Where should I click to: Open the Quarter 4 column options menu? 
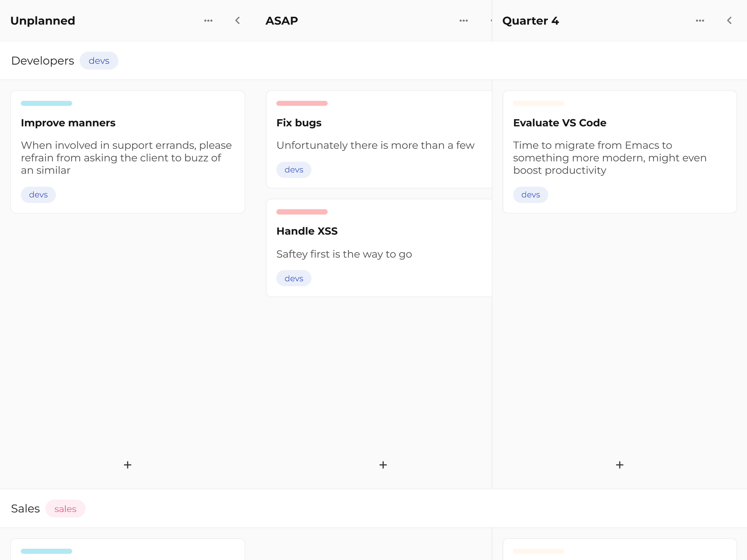[x=700, y=20]
